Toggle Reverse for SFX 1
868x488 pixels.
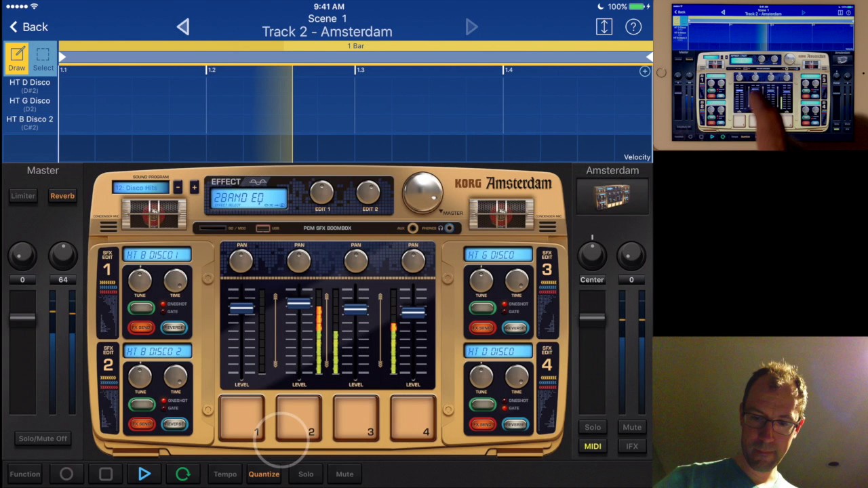(174, 328)
